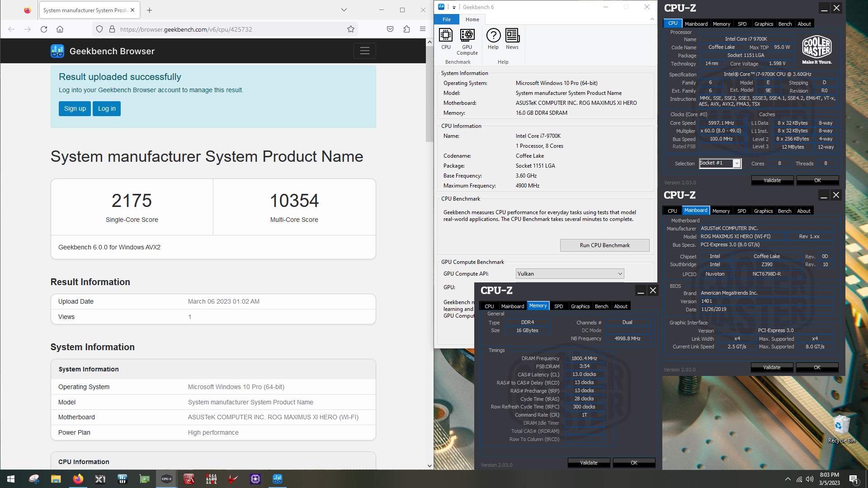Switch to Memory tab in top CPU-Z window
This screenshot has width=868, height=488.
(x=722, y=24)
